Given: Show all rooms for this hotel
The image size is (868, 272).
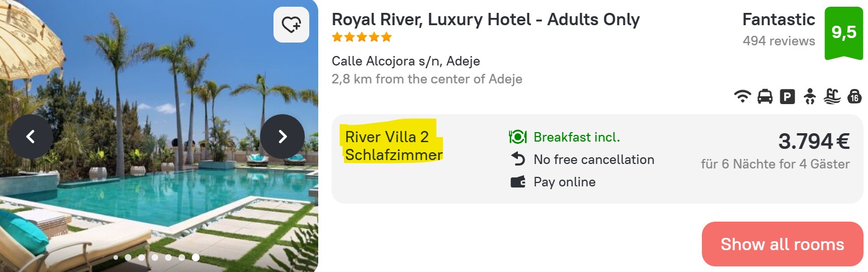Looking at the screenshot, I should [782, 244].
